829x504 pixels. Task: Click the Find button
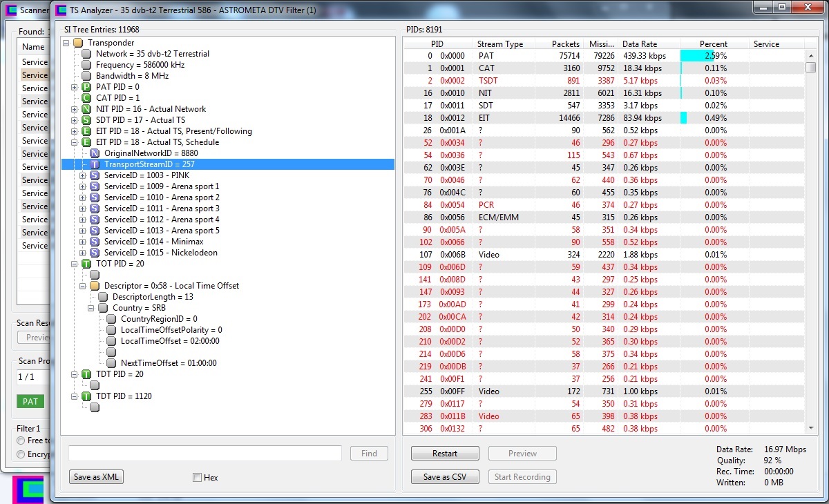370,454
